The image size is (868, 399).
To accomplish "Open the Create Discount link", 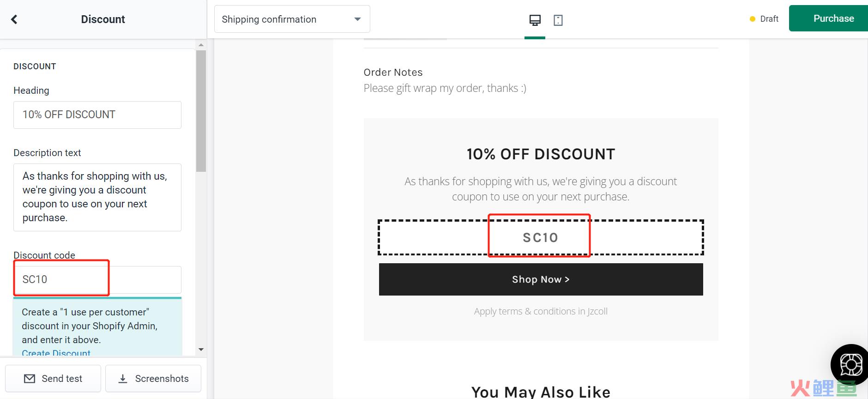I will [x=56, y=353].
